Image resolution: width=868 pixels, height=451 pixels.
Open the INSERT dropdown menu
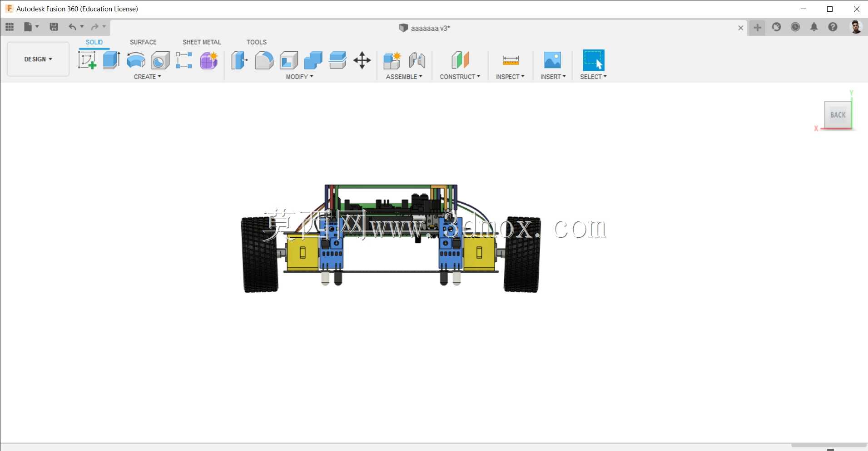coord(553,77)
